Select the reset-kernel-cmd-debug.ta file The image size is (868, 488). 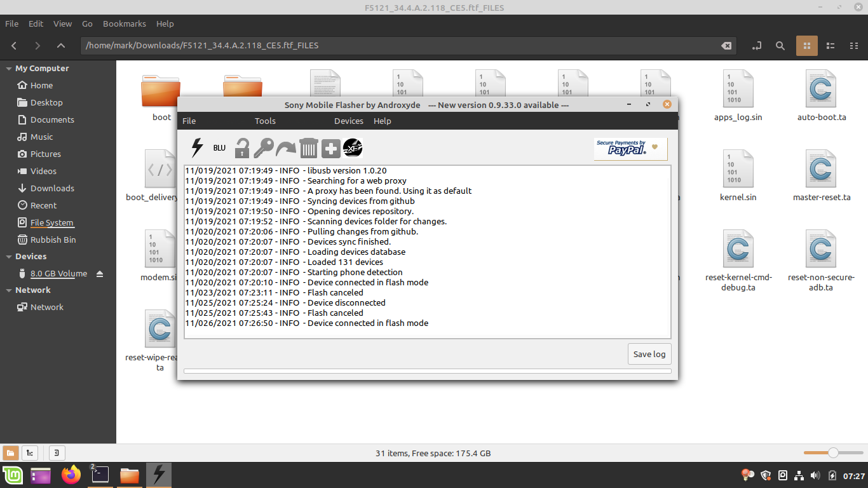pos(738,261)
